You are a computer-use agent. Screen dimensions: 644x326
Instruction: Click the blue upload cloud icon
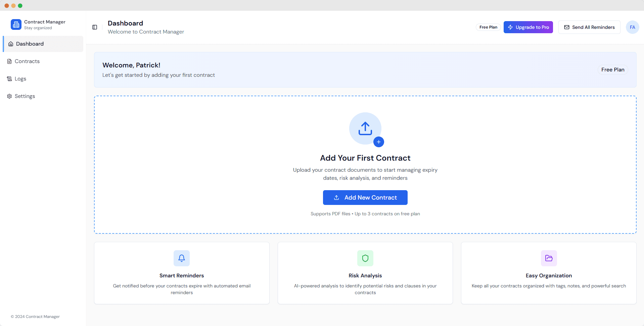pyautogui.click(x=365, y=128)
